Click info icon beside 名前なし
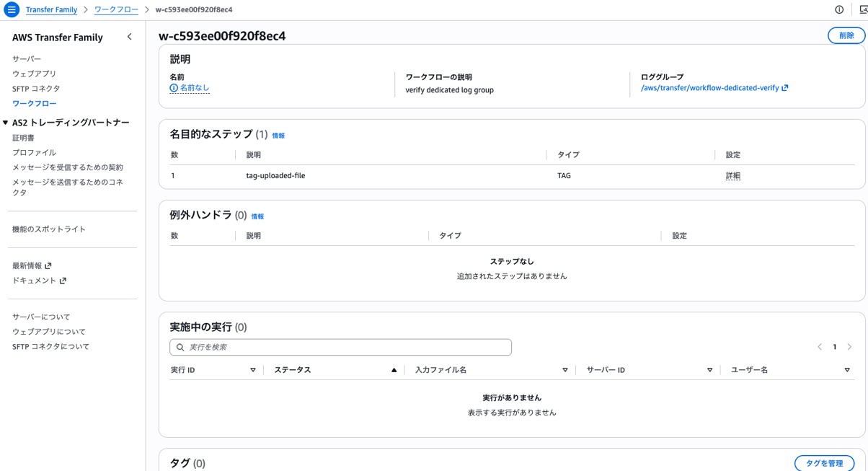868x471 pixels. 174,88
